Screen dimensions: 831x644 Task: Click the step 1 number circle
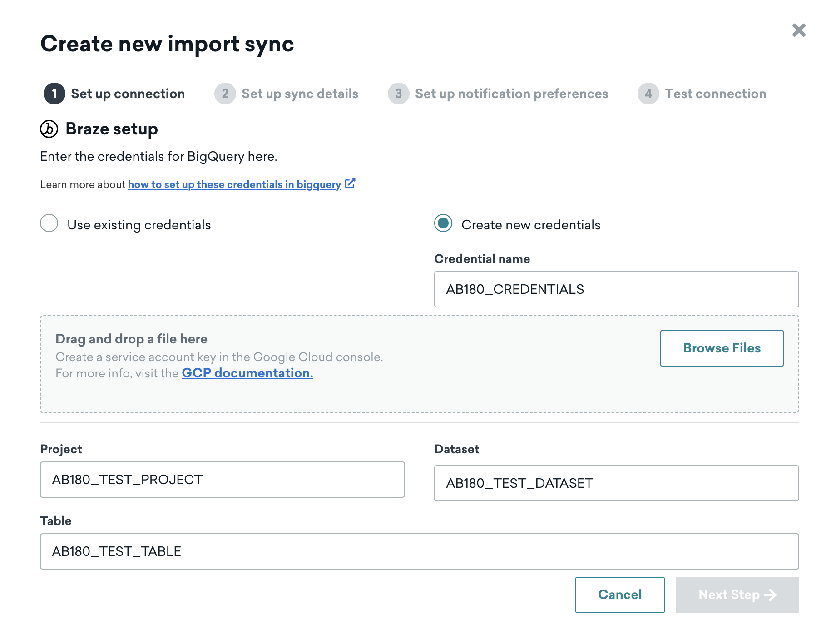54,94
